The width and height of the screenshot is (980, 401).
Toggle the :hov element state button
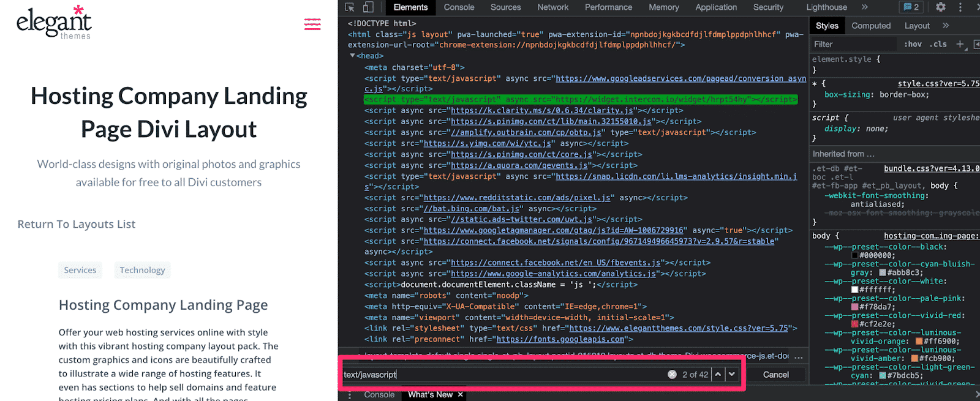click(x=913, y=44)
